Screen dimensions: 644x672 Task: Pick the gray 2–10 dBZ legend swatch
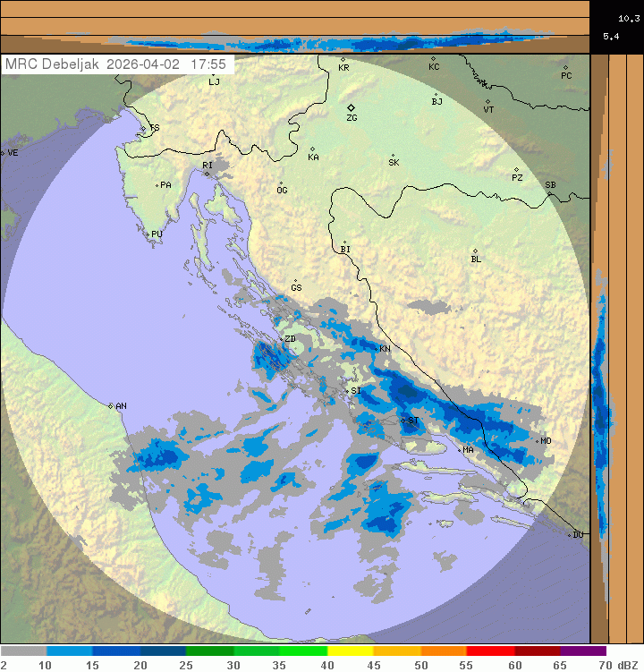point(23,651)
